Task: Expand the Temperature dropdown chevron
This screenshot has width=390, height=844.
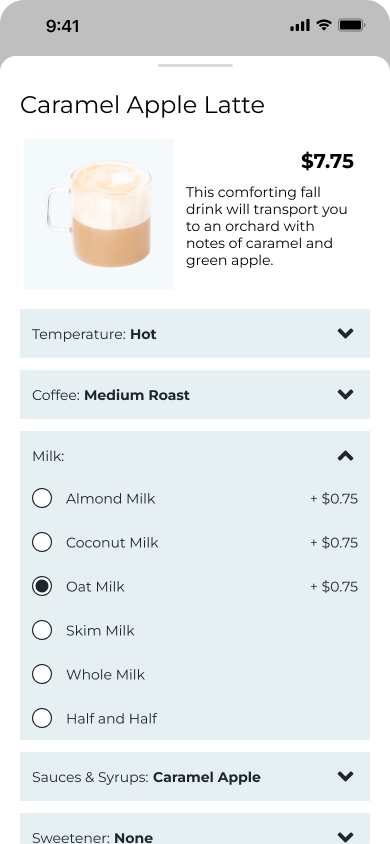Action: click(x=345, y=333)
